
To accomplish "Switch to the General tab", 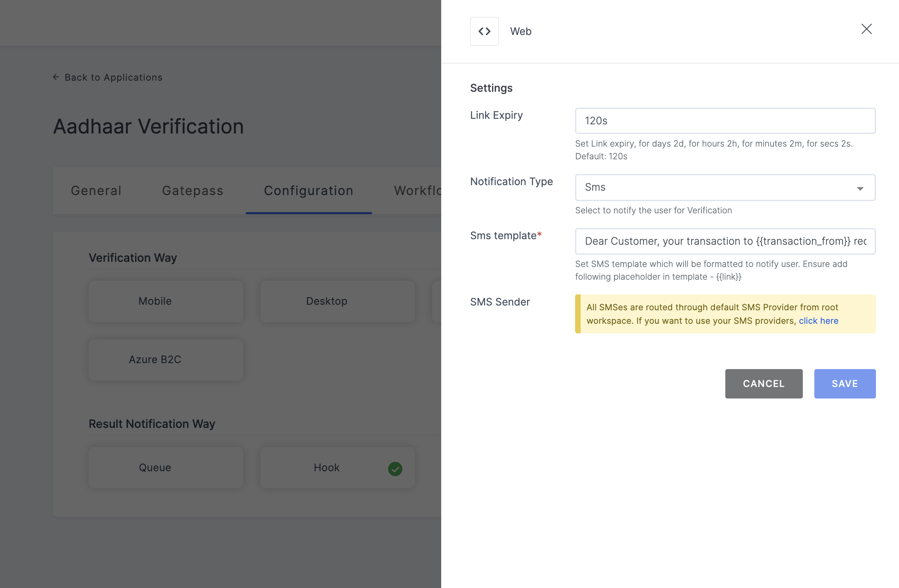I will click(x=96, y=191).
